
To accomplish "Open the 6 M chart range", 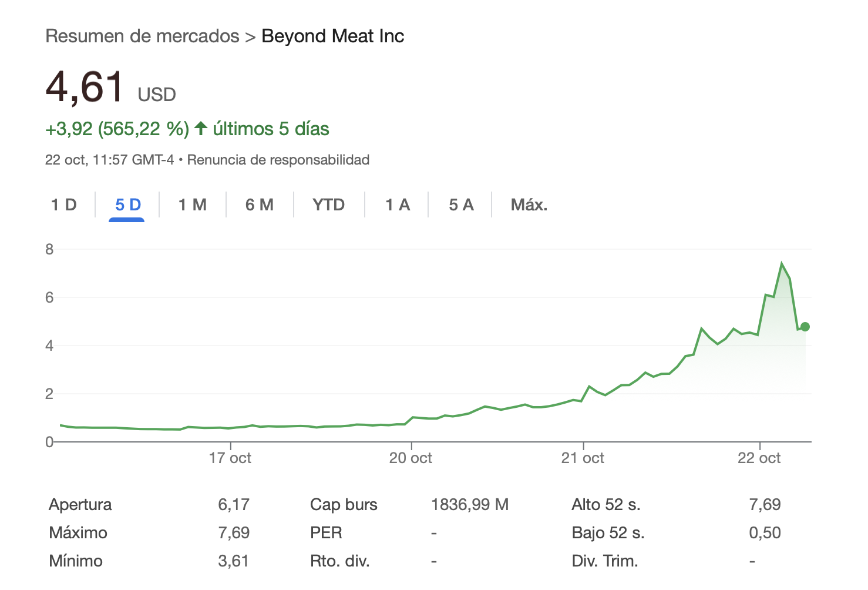I will click(260, 205).
